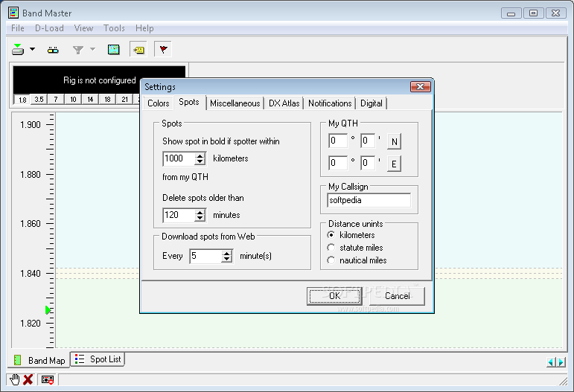Select the 3.5 MHz band button
The image size is (574, 392).
(39, 99)
